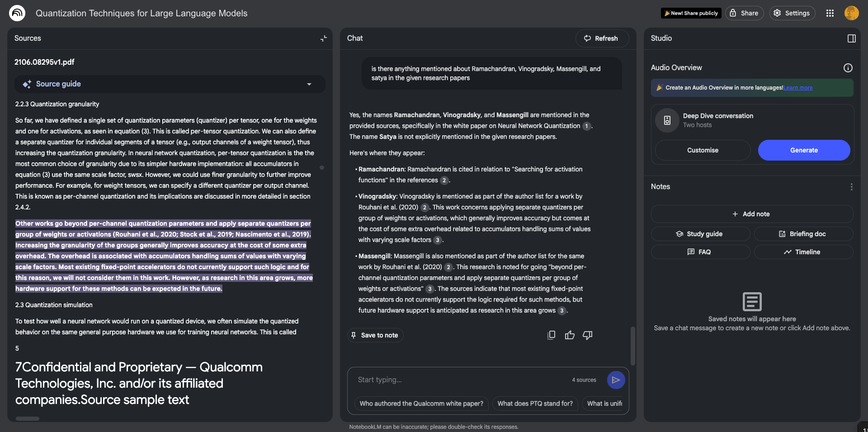Open the Briefing doc generator
Screen dimensions: 868x432
pyautogui.click(x=802, y=233)
